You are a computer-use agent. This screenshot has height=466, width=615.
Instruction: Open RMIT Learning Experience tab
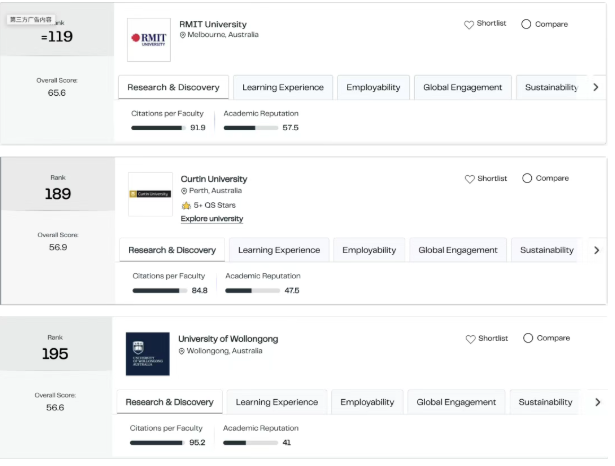tap(283, 87)
